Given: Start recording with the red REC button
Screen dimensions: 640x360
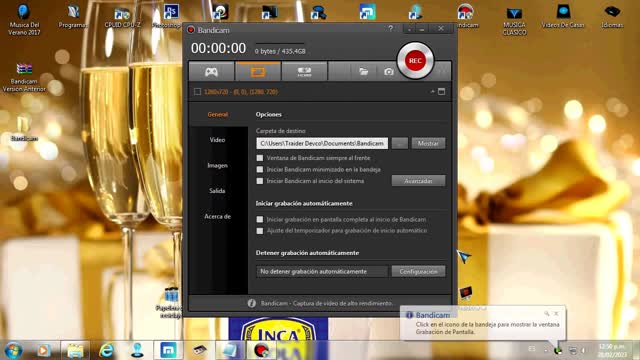Looking at the screenshot, I should pyautogui.click(x=415, y=60).
